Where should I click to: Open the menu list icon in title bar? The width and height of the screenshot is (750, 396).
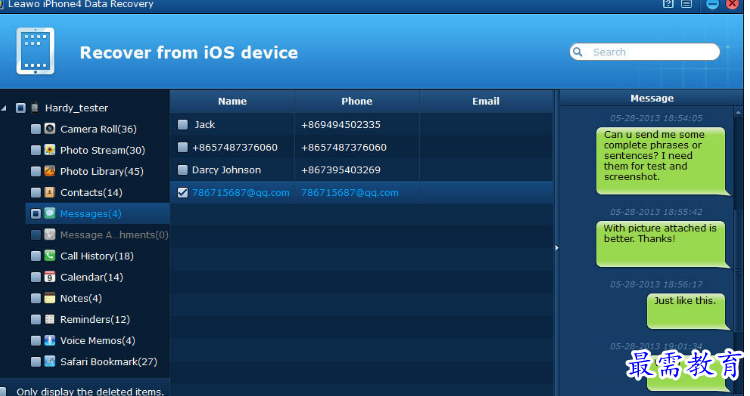click(686, 4)
